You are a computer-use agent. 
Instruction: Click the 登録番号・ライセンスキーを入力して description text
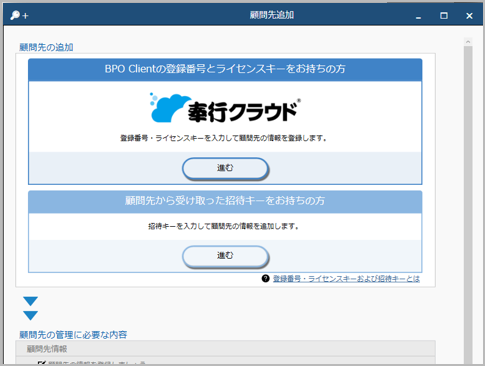[223, 138]
